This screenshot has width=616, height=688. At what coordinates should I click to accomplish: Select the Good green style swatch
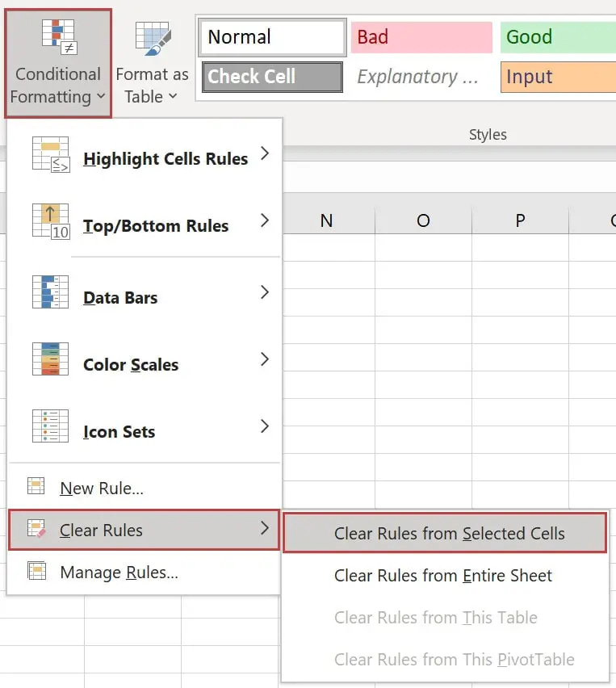click(559, 36)
